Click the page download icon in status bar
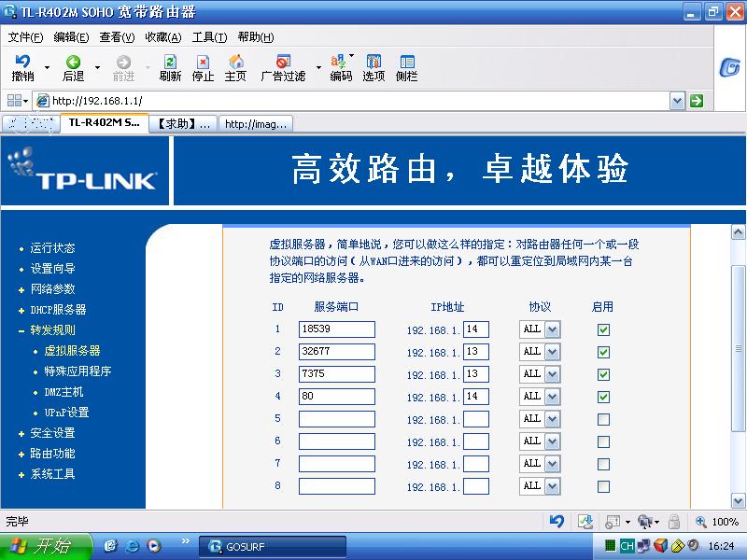The image size is (747, 560). (585, 522)
